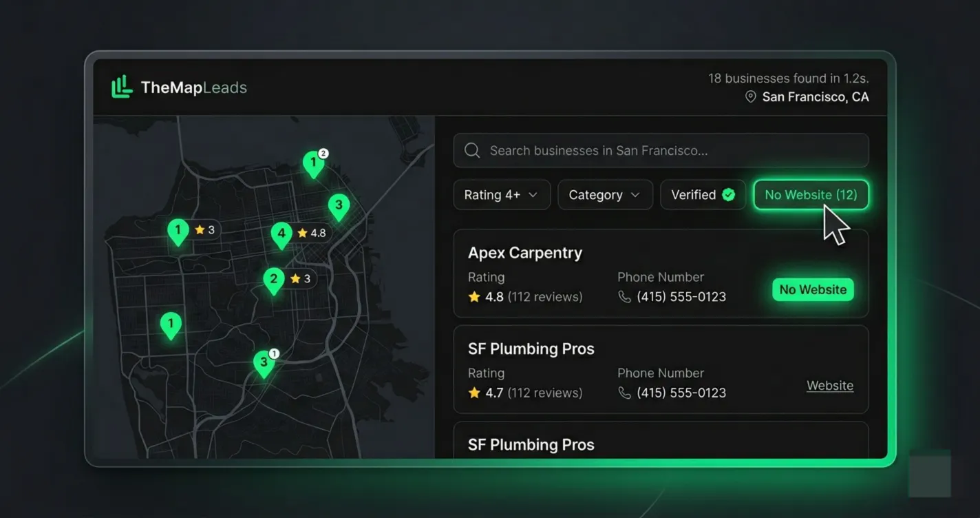Select map pin 3 with badge 1

[264, 363]
